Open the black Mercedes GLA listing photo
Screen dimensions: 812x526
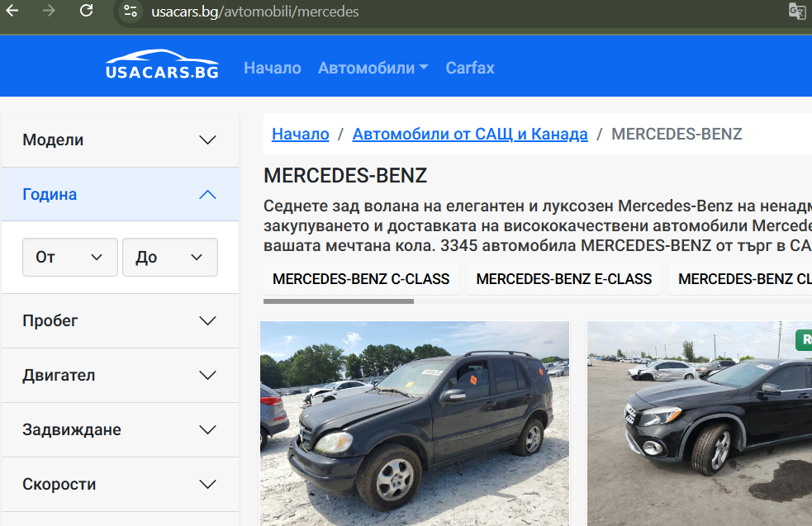(x=699, y=424)
